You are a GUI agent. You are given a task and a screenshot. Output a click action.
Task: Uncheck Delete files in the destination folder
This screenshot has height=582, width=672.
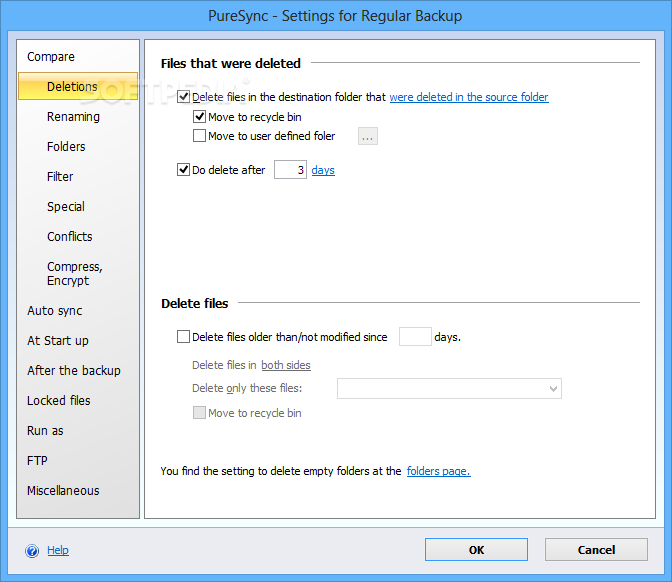tap(183, 97)
